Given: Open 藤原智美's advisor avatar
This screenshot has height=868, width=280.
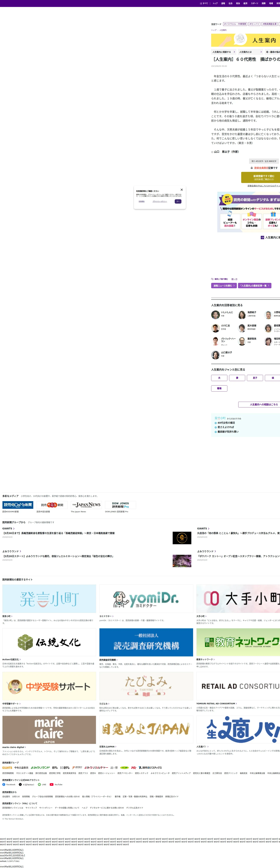Looking at the screenshot, I should 242,341.
